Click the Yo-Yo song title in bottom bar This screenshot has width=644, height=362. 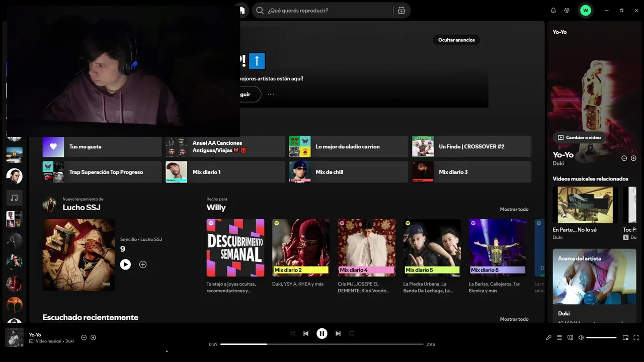[x=35, y=335]
